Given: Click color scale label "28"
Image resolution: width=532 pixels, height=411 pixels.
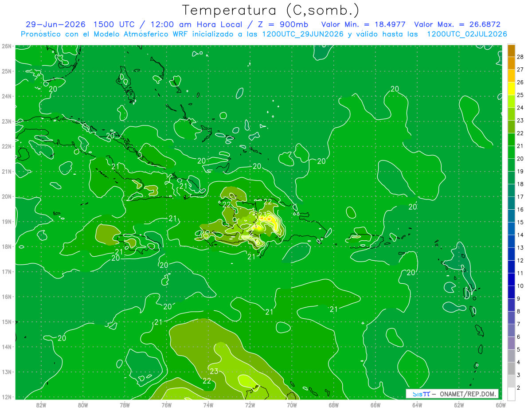Looking at the screenshot, I should [x=520, y=57].
